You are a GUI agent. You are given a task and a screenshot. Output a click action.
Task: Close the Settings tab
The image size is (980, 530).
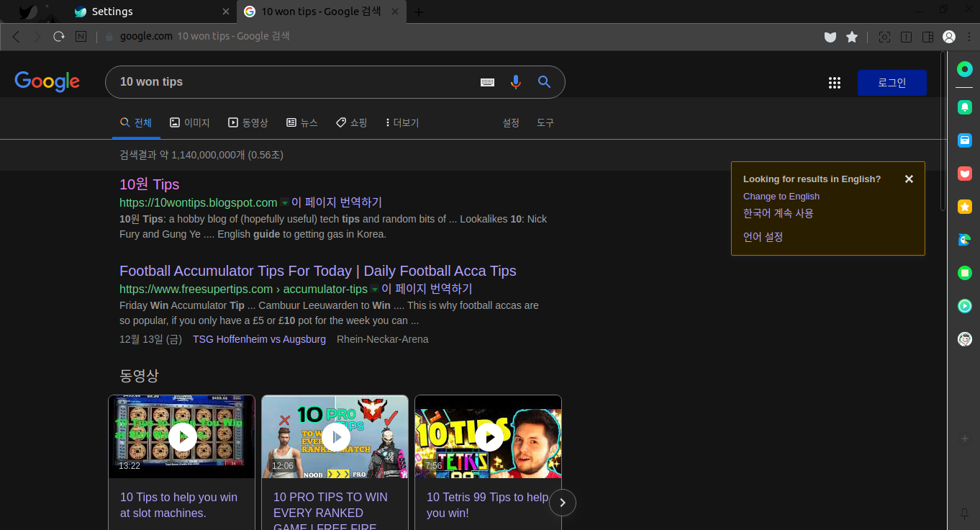tap(226, 12)
